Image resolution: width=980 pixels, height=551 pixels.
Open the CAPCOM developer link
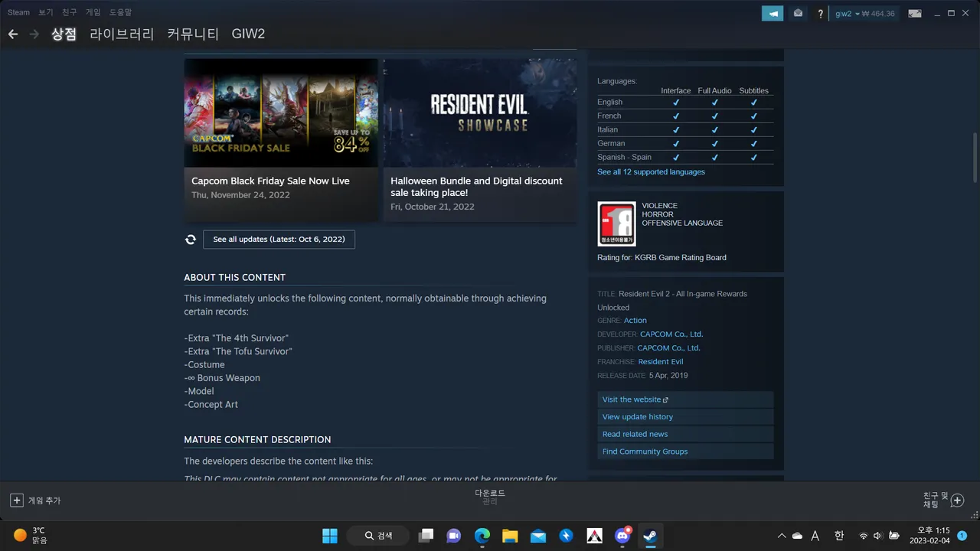click(x=671, y=334)
